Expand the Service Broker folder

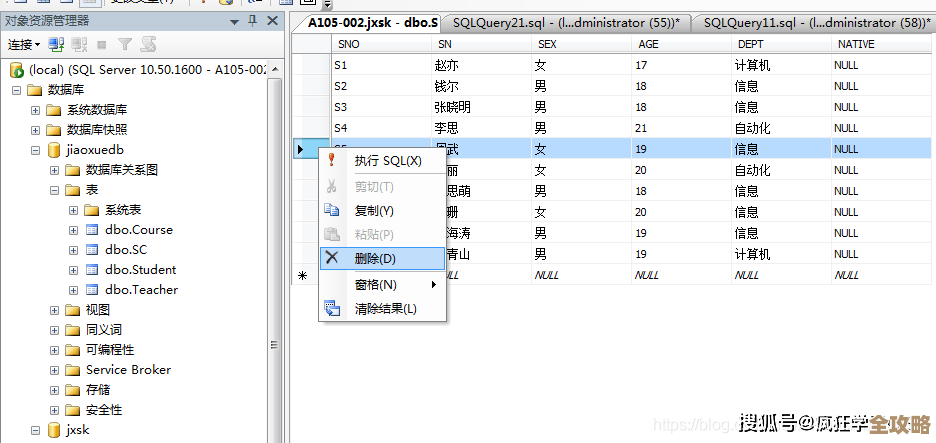click(x=54, y=370)
